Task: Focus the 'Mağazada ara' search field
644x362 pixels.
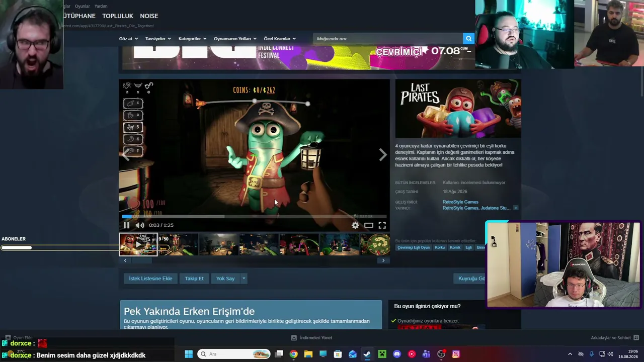Action: pyautogui.click(x=388, y=39)
